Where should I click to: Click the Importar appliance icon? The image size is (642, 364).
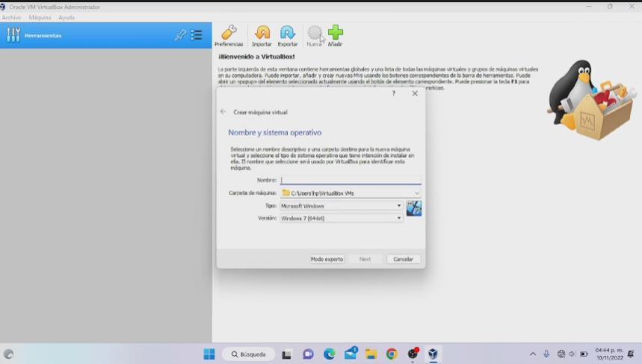click(x=262, y=36)
